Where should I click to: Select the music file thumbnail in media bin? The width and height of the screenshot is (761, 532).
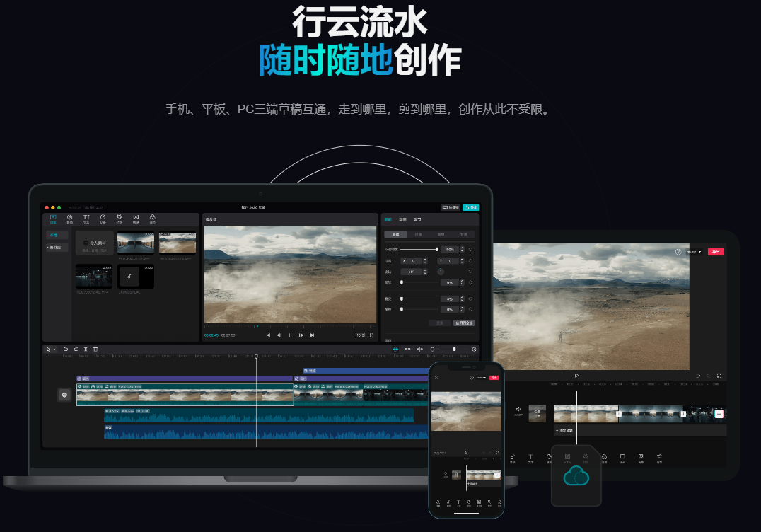pyautogui.click(x=136, y=277)
